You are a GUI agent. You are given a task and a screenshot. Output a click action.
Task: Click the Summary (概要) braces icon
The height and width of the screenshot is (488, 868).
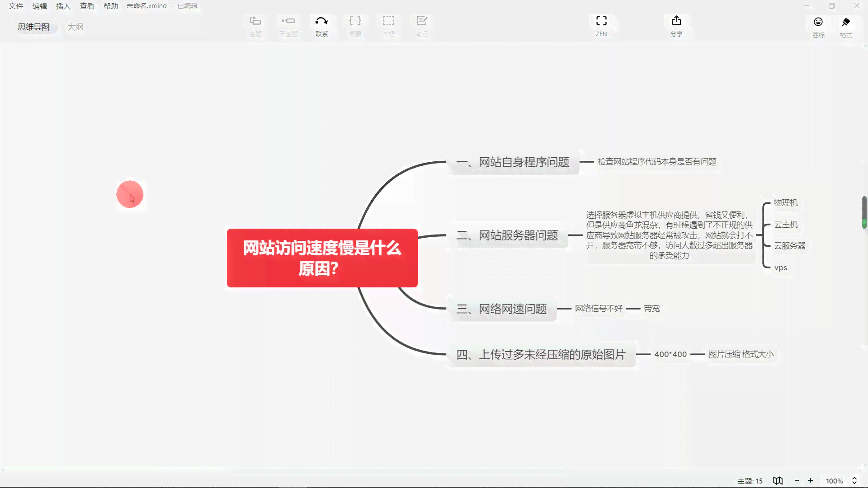point(355,21)
